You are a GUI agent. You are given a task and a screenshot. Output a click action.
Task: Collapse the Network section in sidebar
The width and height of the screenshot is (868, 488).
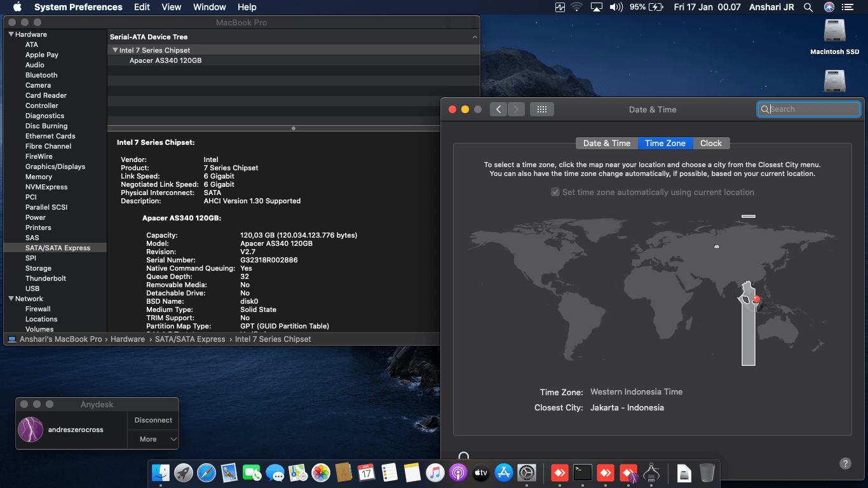pos(11,299)
